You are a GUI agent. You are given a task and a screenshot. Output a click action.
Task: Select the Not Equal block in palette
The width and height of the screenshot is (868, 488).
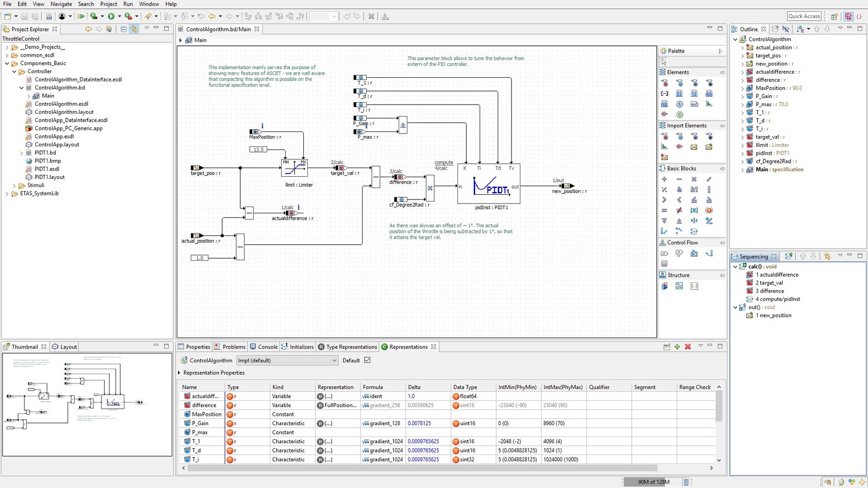[679, 210]
